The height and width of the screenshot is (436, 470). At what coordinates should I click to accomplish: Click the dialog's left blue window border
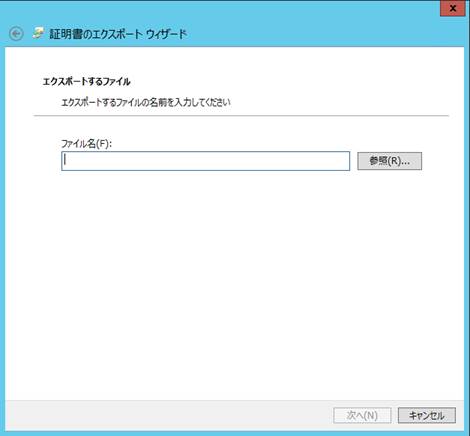pos(2,233)
